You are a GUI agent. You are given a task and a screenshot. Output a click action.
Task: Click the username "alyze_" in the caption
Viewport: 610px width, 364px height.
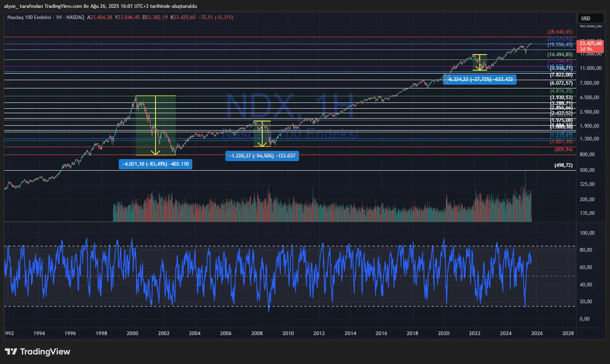click(x=11, y=6)
